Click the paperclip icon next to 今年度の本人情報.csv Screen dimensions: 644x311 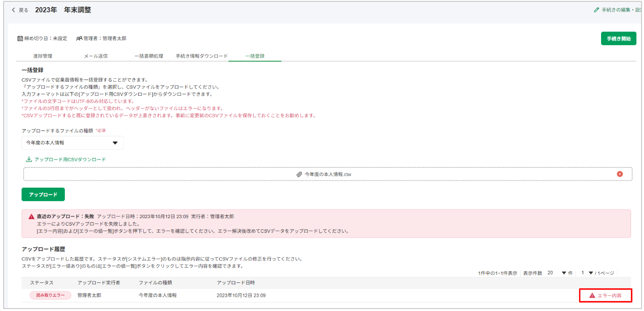pos(299,174)
